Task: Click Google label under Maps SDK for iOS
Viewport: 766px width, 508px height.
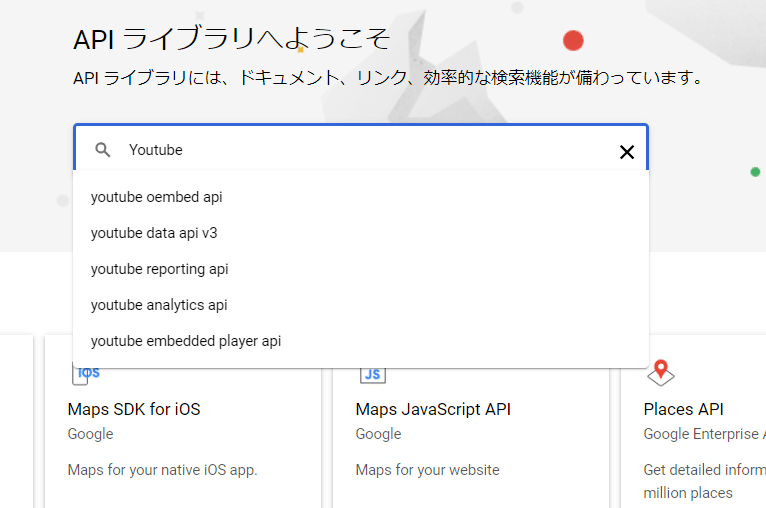Action: pyautogui.click(x=90, y=434)
